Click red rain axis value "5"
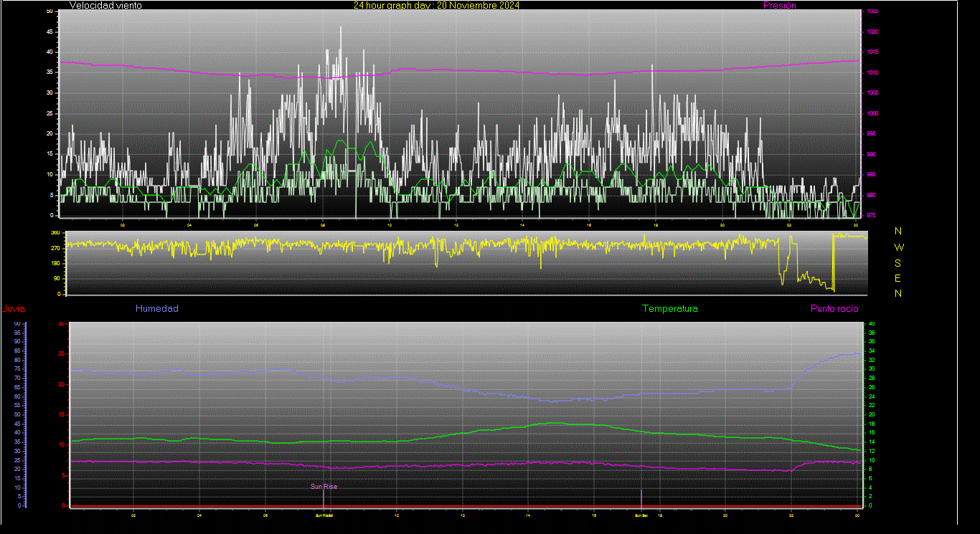 [63, 475]
